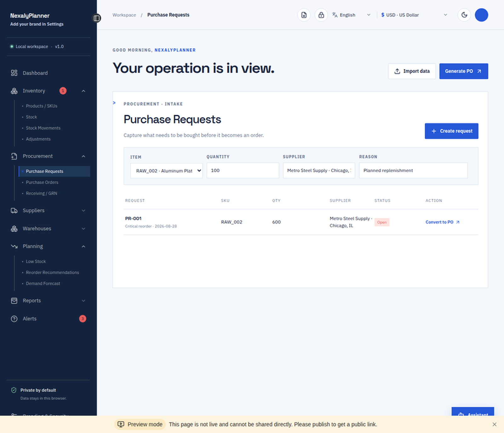
Task: Open Reorder Recommendations
Action: [x=52, y=273]
